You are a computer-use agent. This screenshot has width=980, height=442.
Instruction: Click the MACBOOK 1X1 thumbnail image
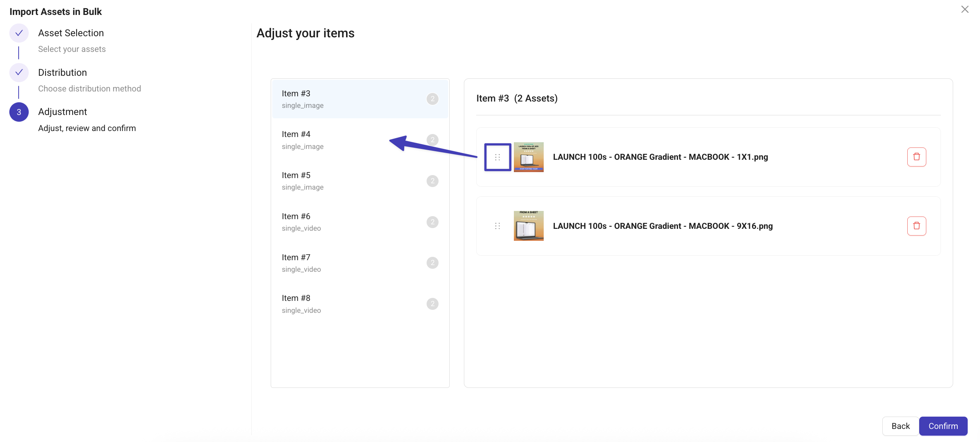point(528,157)
